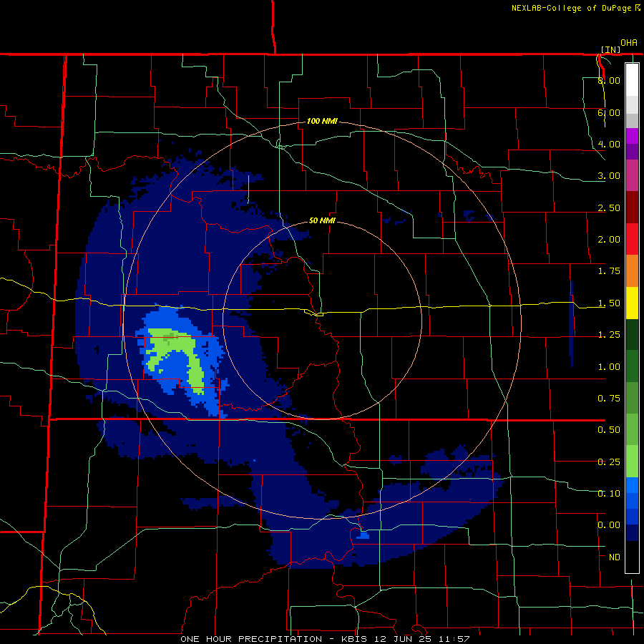This screenshot has width=644, height=644.
Task: Click the 0.25 legend value
Action: 609,462
